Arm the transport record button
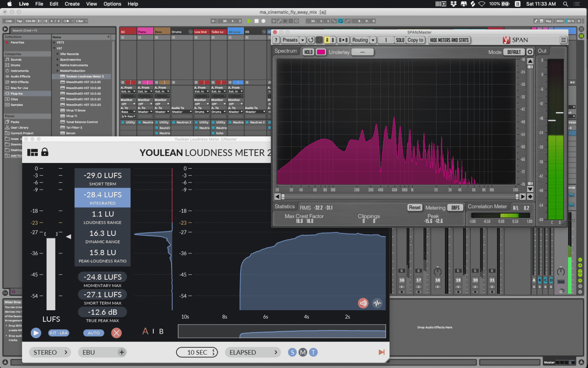Screen dimensions: 588x368 point(263,21)
